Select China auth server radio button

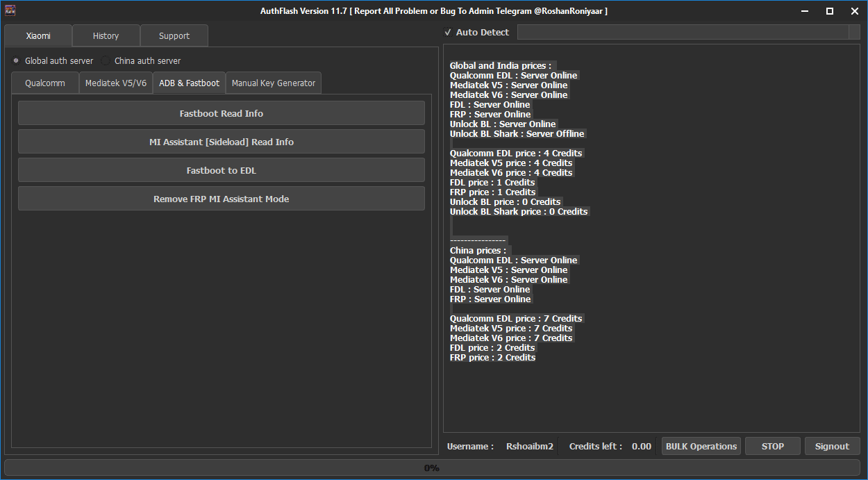(x=106, y=61)
